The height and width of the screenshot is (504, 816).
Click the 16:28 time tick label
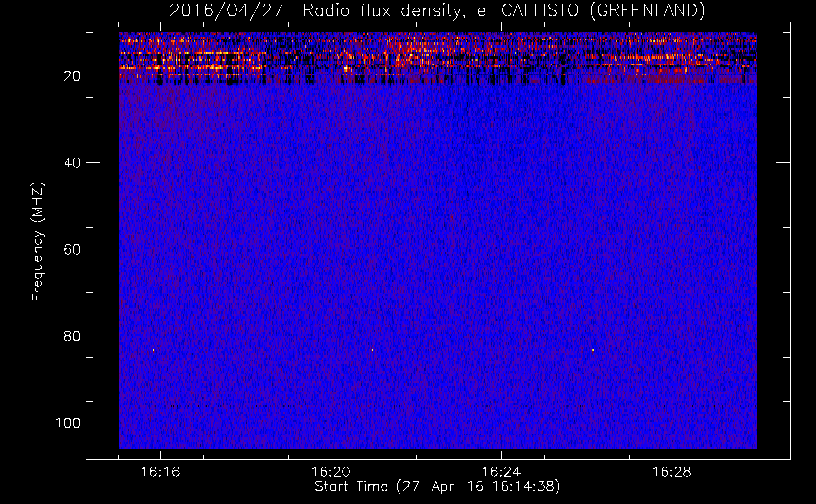pyautogui.click(x=672, y=472)
